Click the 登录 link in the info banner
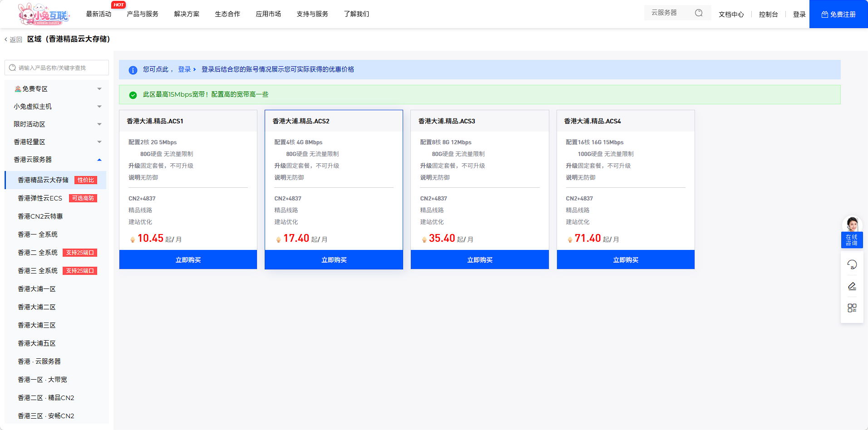This screenshot has height=430, width=868. coord(184,69)
